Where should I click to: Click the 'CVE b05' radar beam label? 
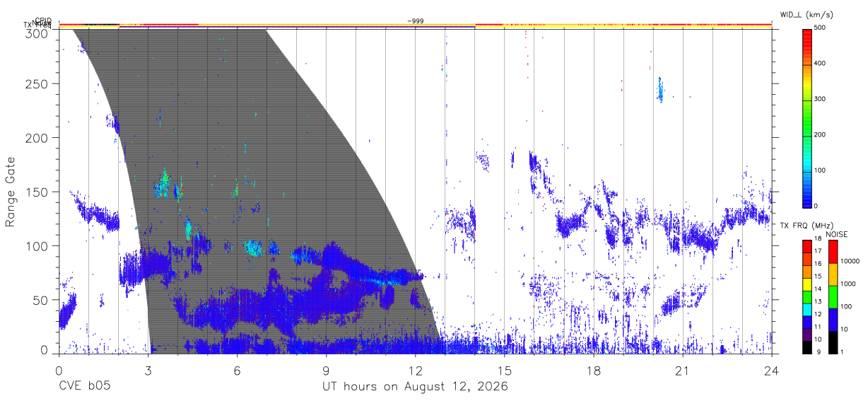point(84,387)
